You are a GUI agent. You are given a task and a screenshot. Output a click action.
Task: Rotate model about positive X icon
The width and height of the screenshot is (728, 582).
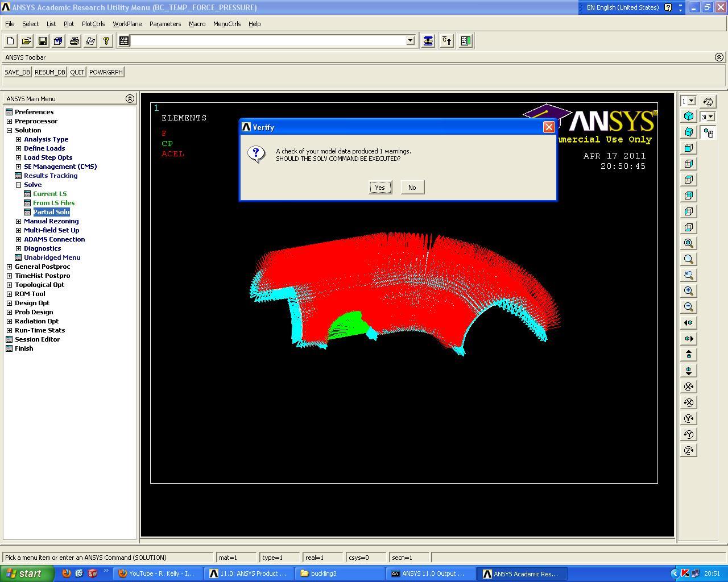coord(689,386)
